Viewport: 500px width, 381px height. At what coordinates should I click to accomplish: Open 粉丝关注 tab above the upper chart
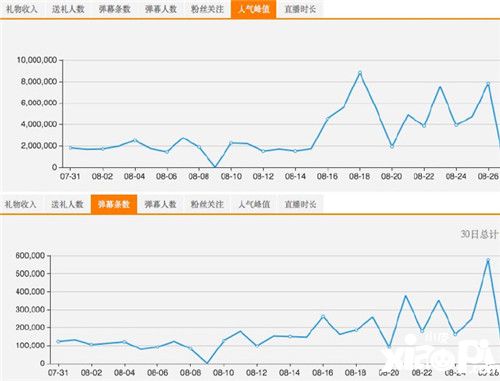tap(207, 9)
